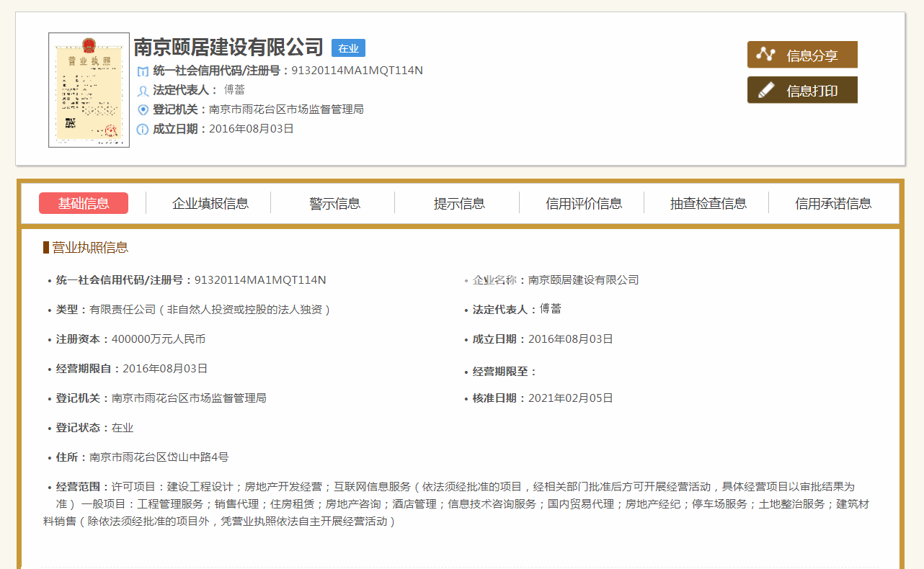The width and height of the screenshot is (924, 569).
Task: Click the credit code icon in header
Action: 143,71
